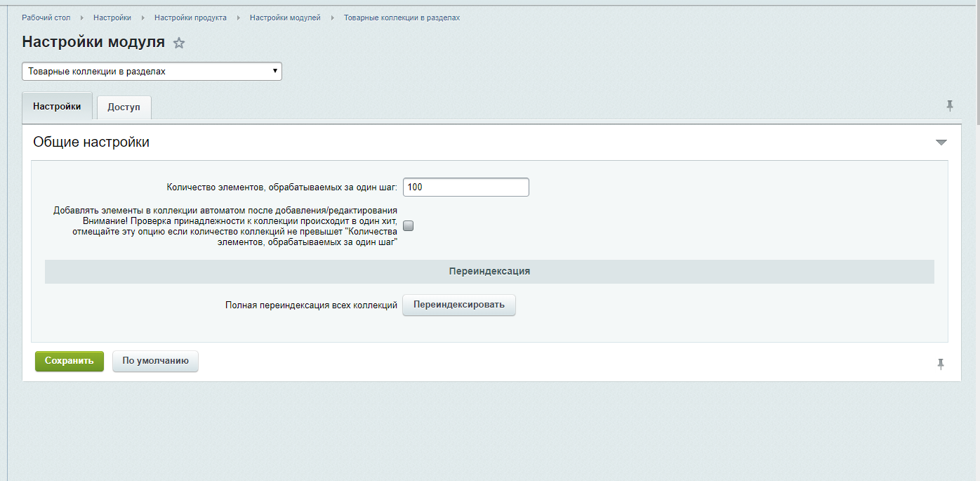The height and width of the screenshot is (481, 980).
Task: Reset settings with По умолчанию button
Action: tap(155, 361)
